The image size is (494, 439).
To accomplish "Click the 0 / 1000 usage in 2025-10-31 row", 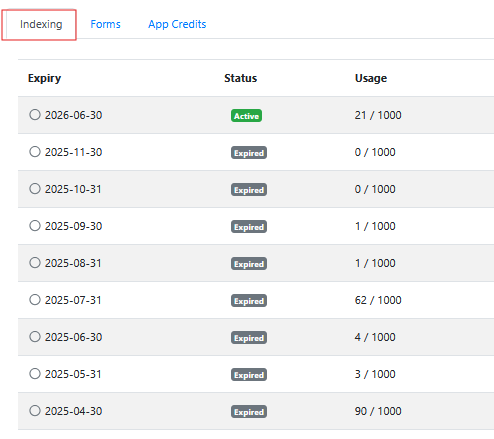I will point(375,189).
